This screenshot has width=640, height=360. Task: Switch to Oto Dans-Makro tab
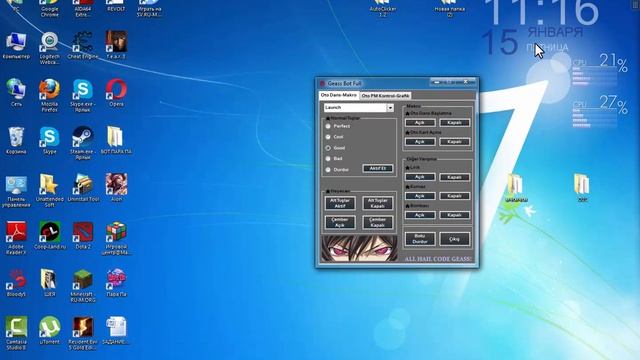338,95
